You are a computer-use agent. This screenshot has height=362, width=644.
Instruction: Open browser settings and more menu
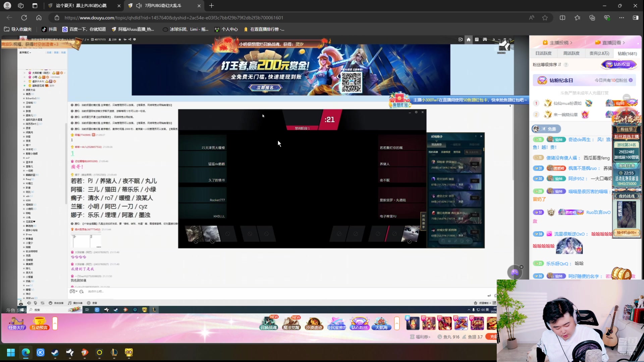click(622, 18)
